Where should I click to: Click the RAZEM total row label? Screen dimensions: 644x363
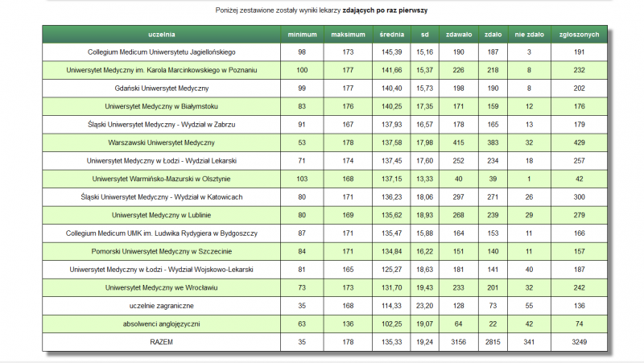(x=162, y=342)
